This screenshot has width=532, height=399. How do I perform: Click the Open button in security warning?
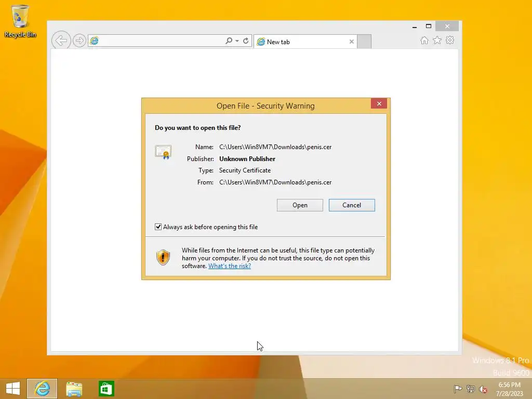click(300, 205)
